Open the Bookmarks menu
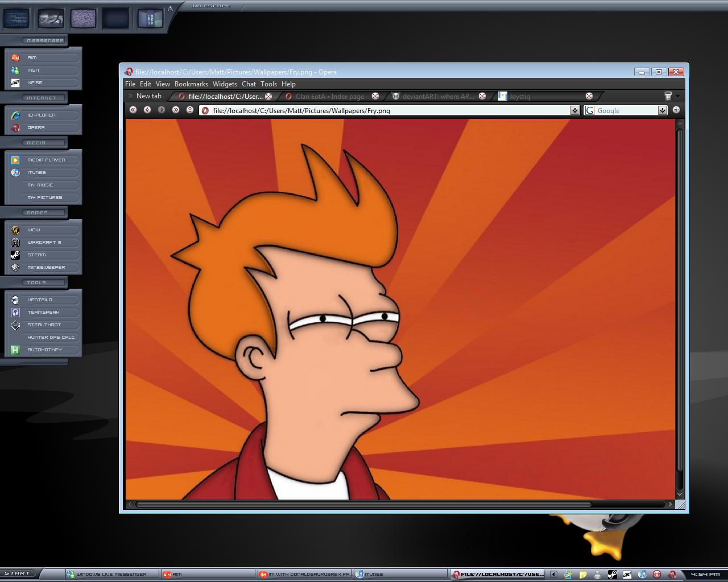The width and height of the screenshot is (728, 582). click(191, 84)
